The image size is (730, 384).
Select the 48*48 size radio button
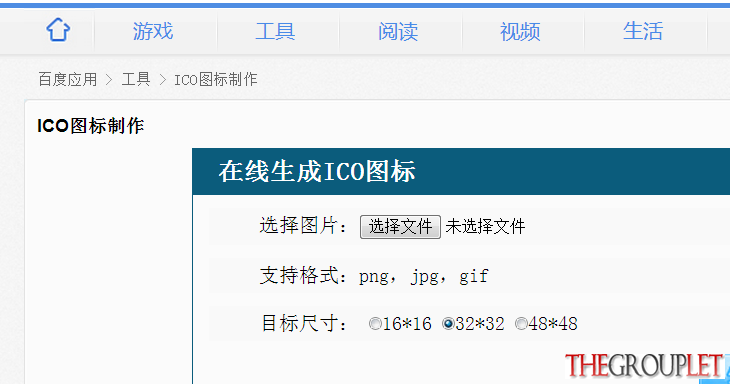[521, 323]
